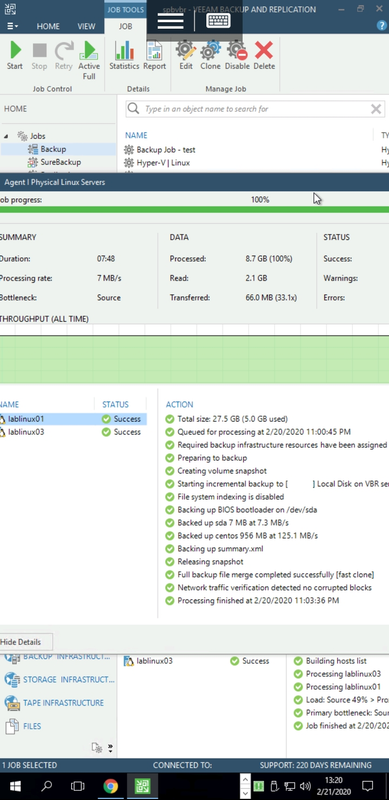Open the remote session hamburger menu overlay
The height and width of the screenshot is (800, 389).
[x=171, y=20]
